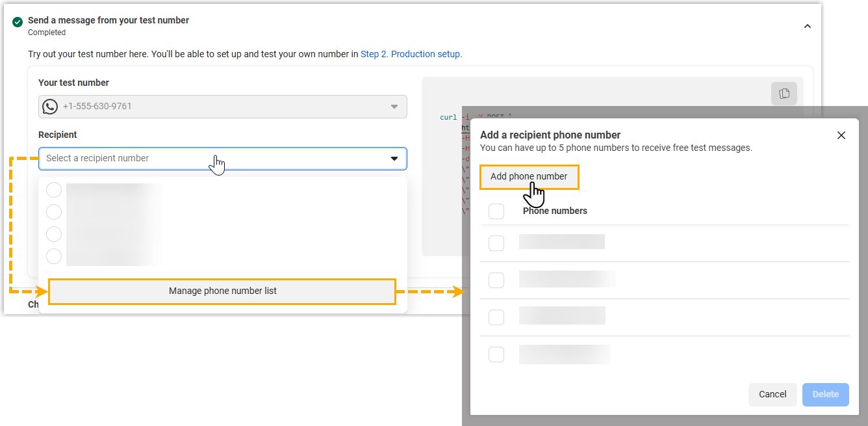Collapse the Send a message section
The width and height of the screenshot is (868, 426).
click(808, 26)
